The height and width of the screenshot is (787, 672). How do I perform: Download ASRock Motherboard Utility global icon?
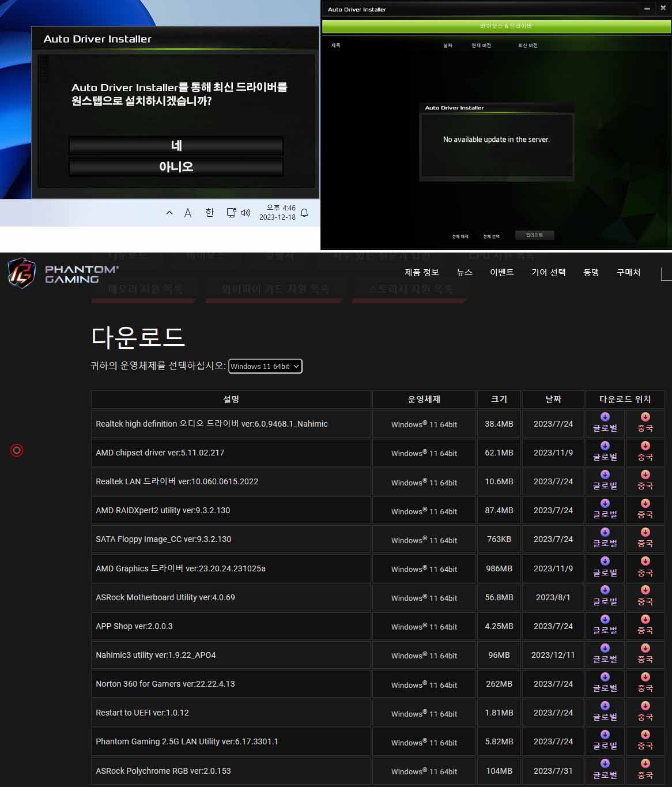[x=605, y=590]
